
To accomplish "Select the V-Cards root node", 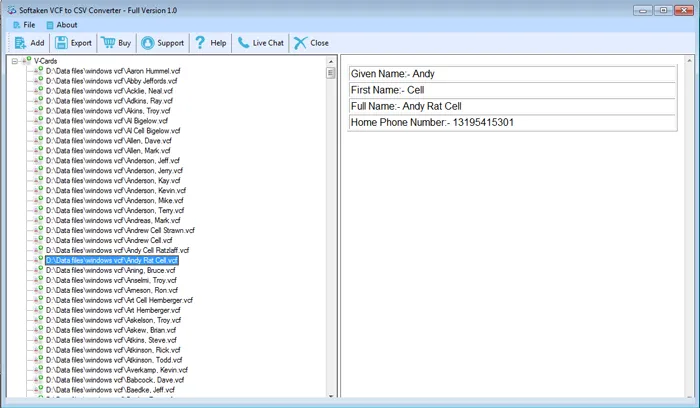I will 46,61.
